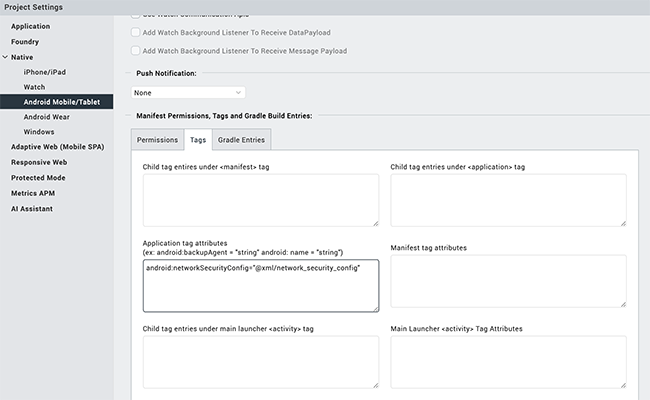Click the Main Launcher activity Tag Attributes field
The image size is (650, 400).
(508, 361)
